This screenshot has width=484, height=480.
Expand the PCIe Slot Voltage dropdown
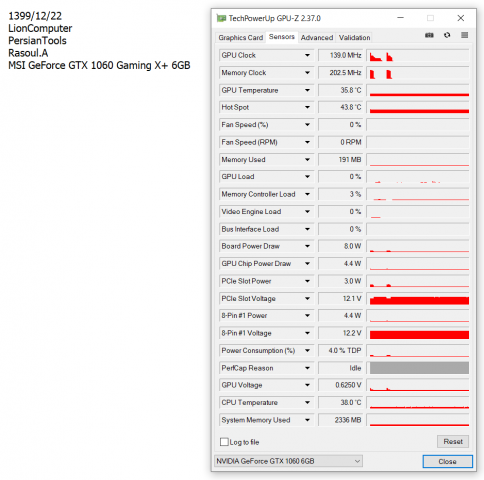(x=307, y=298)
